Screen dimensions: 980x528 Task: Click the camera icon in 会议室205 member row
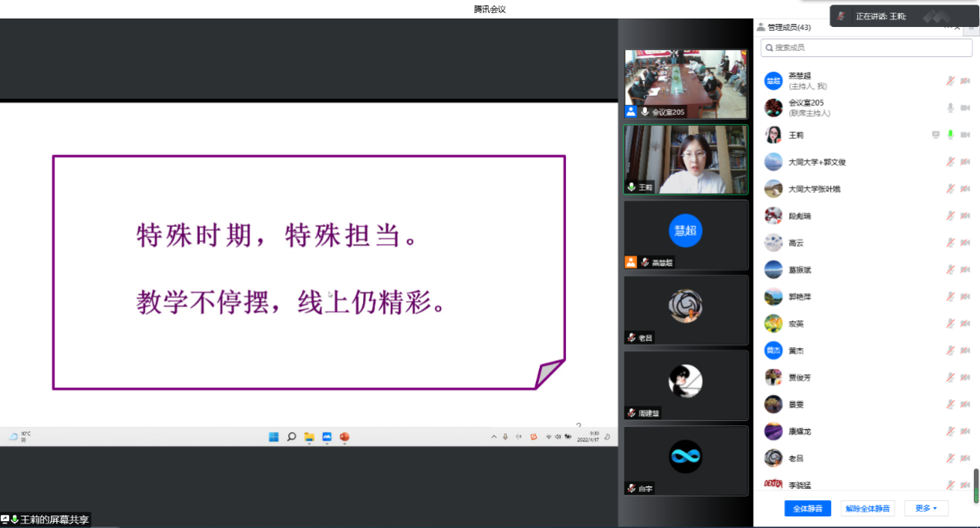pyautogui.click(x=965, y=108)
